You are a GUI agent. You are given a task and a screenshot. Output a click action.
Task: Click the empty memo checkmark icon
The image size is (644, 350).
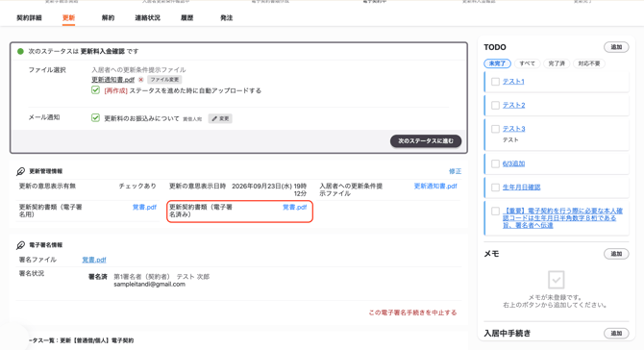[x=557, y=280]
